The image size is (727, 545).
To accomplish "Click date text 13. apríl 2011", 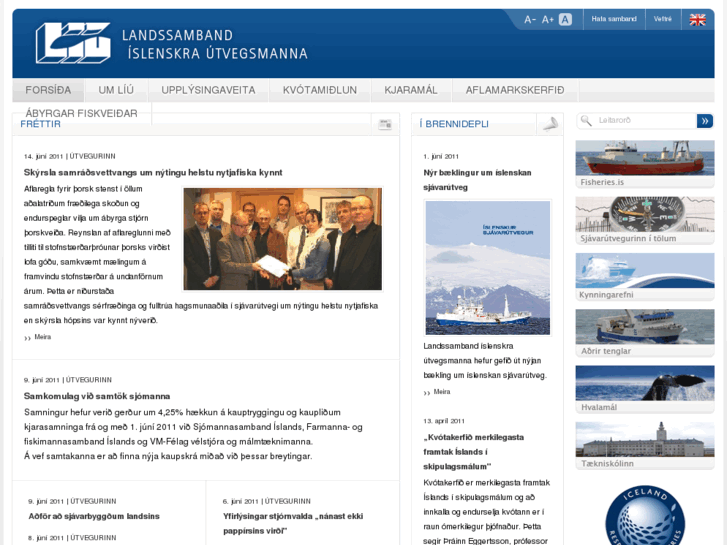I will 444,421.
